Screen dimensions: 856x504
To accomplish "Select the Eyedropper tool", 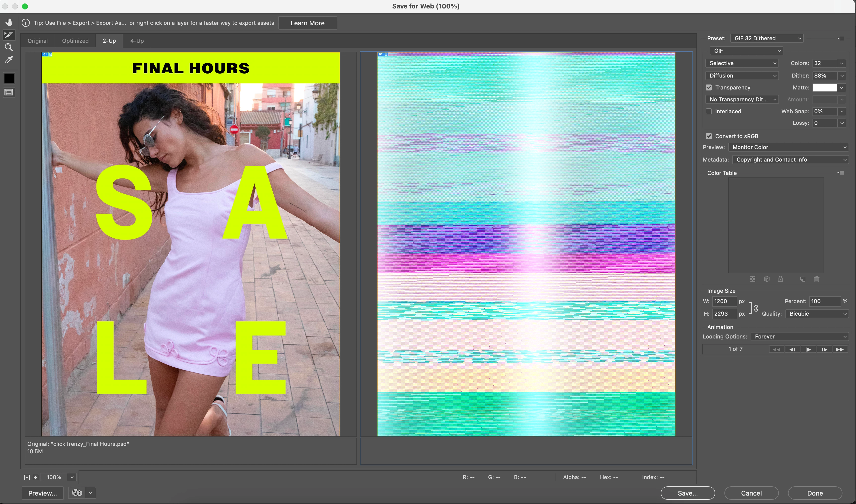I will (x=9, y=60).
